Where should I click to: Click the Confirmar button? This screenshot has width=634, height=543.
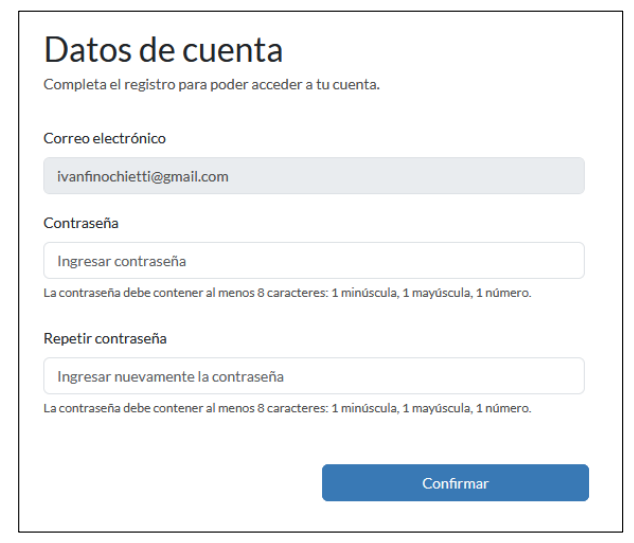(x=455, y=483)
